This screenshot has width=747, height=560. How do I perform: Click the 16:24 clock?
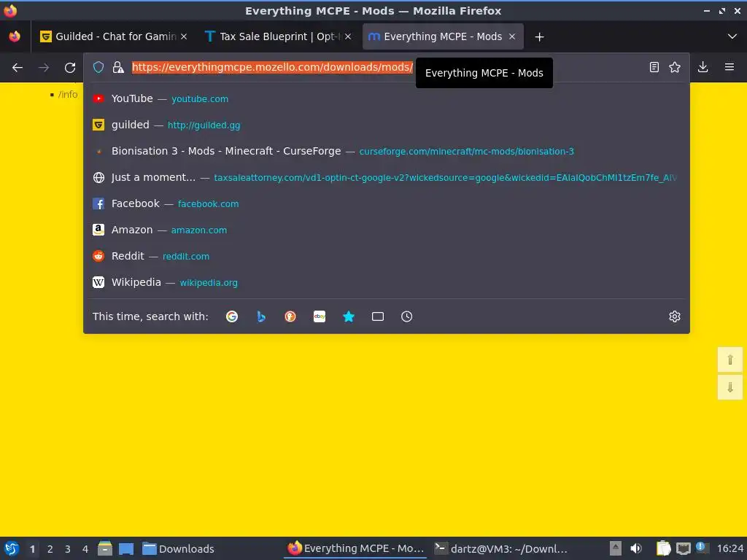[729, 548]
